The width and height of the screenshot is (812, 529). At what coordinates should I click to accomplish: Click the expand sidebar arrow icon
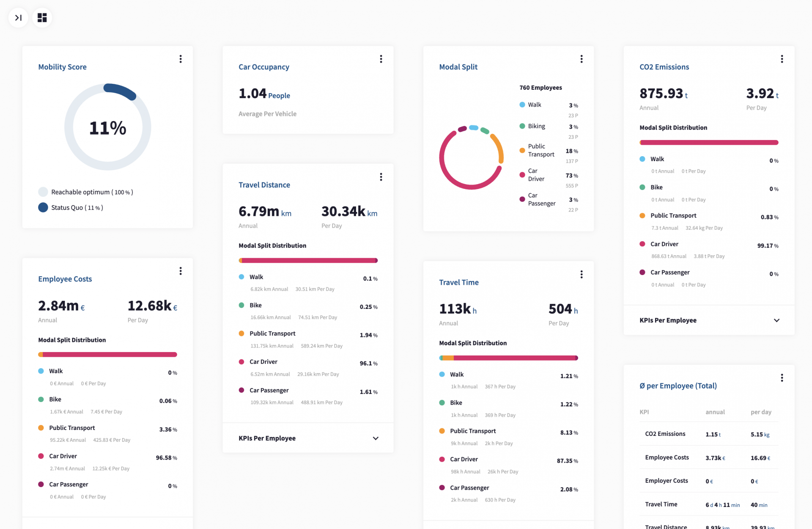click(18, 18)
